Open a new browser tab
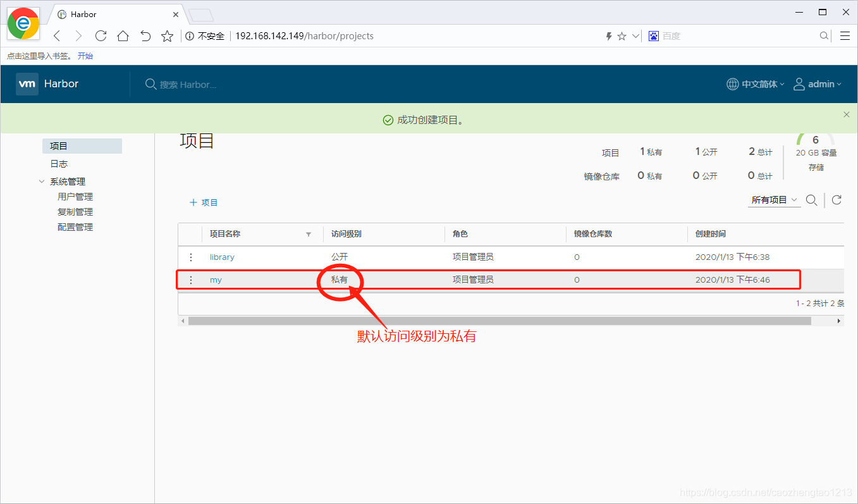Viewport: 858px width, 504px height. 201,15
